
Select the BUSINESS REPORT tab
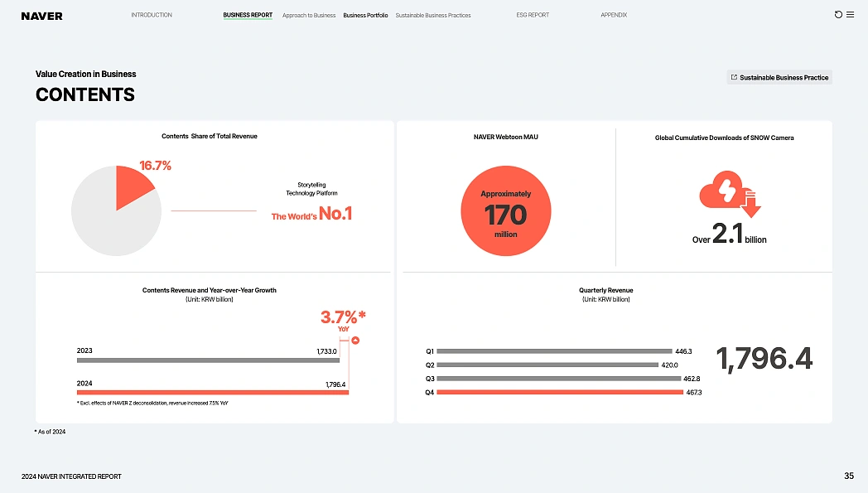point(247,15)
